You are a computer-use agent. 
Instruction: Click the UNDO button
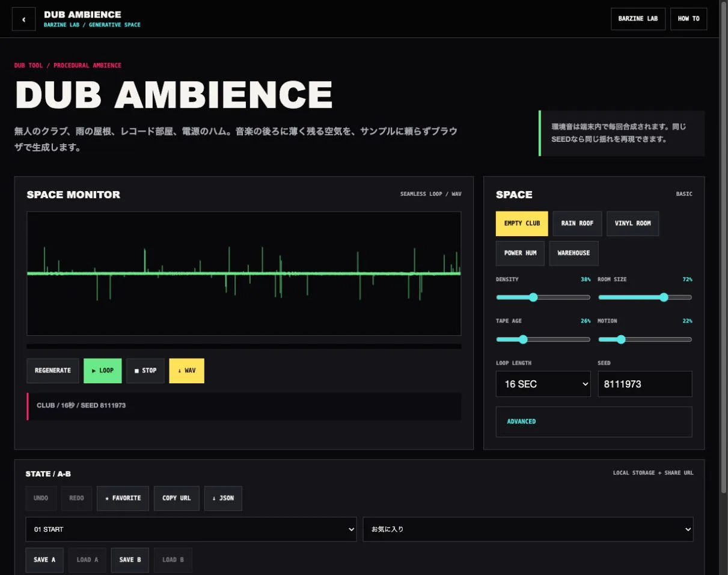coord(41,498)
